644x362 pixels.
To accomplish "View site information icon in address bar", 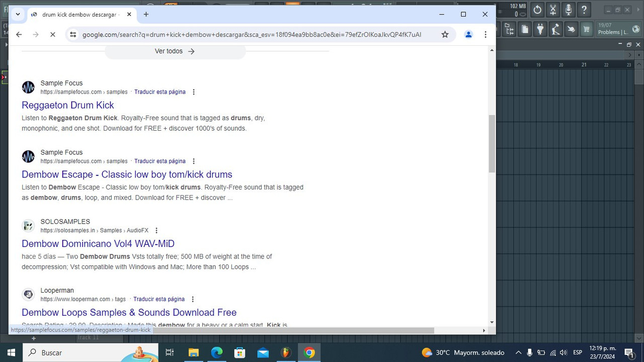I will [x=73, y=35].
